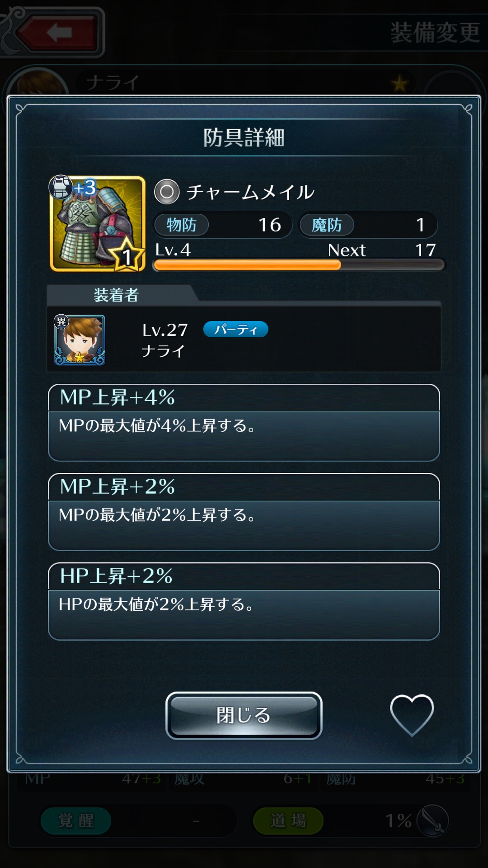This screenshot has height=868, width=488.
Task: Click the 閉じる close button
Action: [x=244, y=716]
